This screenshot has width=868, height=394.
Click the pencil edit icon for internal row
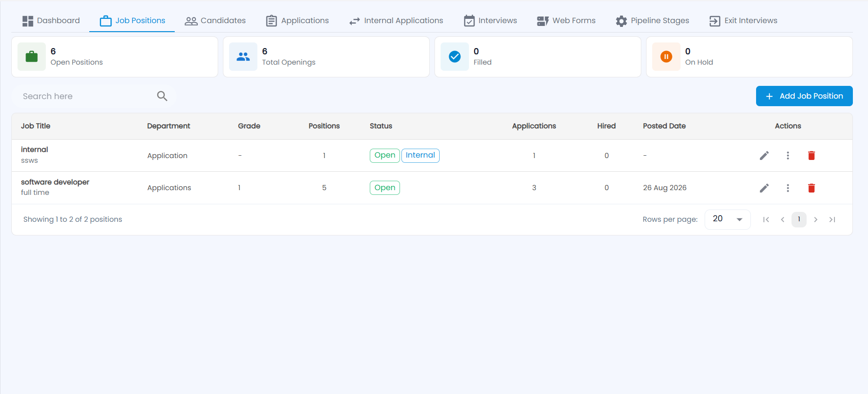point(764,156)
